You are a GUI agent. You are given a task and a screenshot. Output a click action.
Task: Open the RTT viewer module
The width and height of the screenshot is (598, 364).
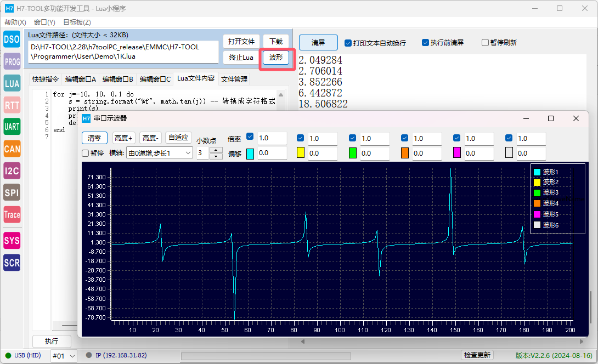12,105
